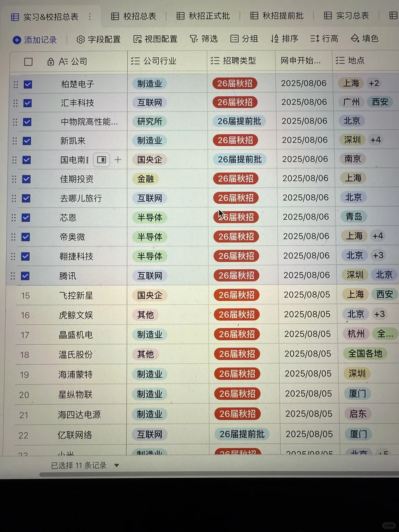Screen dimensions: 399x532
Task: Click the 星纵物联 company cell
Action: click(x=75, y=395)
